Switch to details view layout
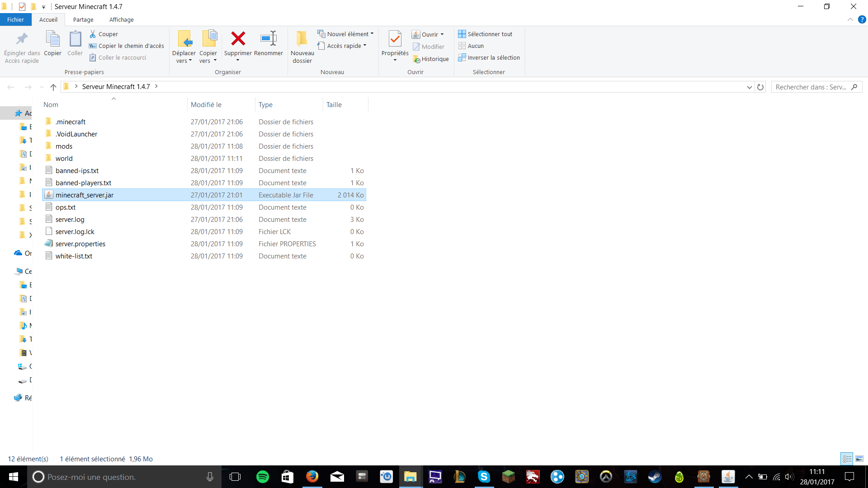 pyautogui.click(x=847, y=459)
